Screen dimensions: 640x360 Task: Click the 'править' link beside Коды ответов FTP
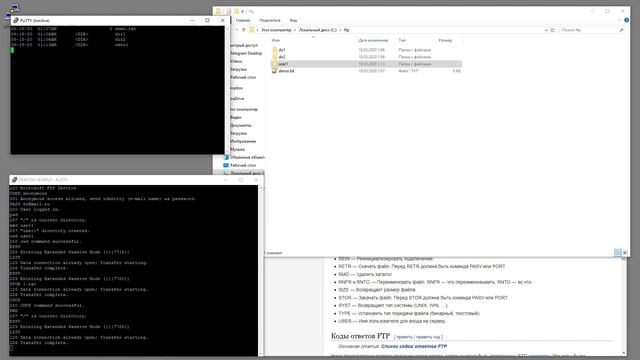[x=404, y=337]
